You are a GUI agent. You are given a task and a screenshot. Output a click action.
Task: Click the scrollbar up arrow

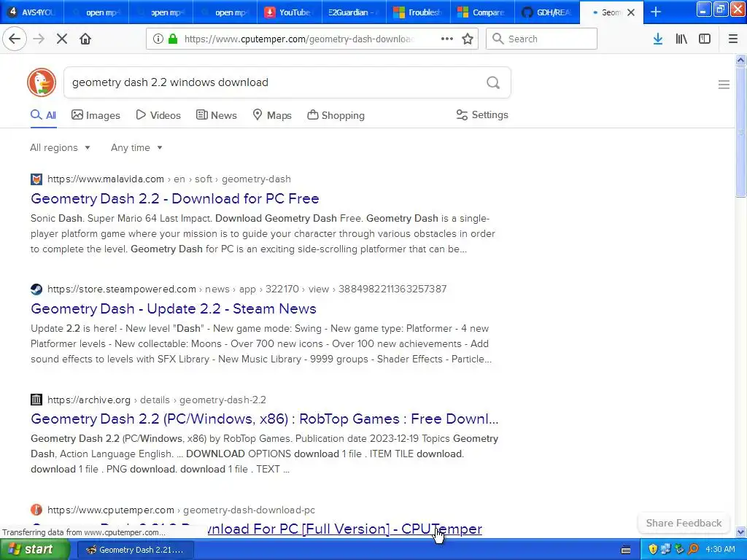pyautogui.click(x=740, y=60)
